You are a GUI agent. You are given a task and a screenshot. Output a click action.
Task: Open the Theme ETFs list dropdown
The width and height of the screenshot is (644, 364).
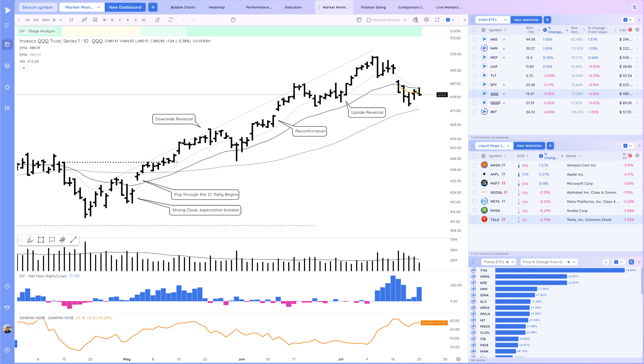tap(513, 262)
